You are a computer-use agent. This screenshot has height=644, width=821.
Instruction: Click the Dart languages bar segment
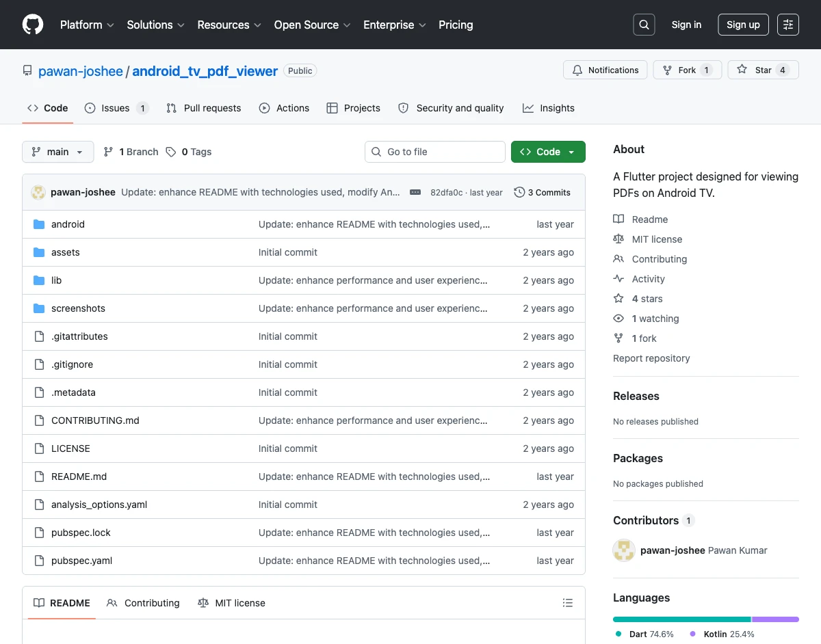click(681, 619)
